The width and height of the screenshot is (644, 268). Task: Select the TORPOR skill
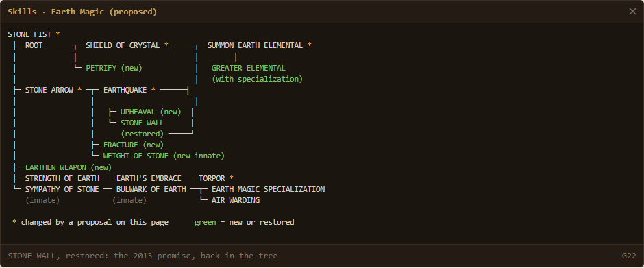click(x=212, y=178)
